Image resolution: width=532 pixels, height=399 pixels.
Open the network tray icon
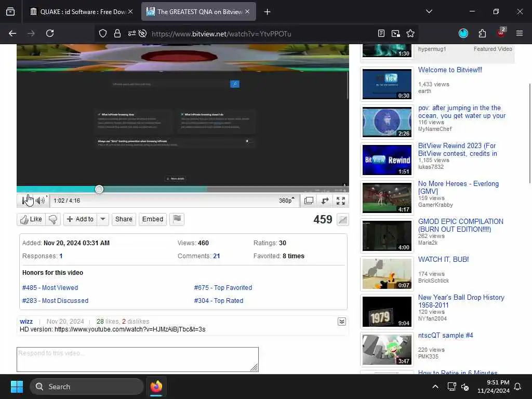point(451,387)
